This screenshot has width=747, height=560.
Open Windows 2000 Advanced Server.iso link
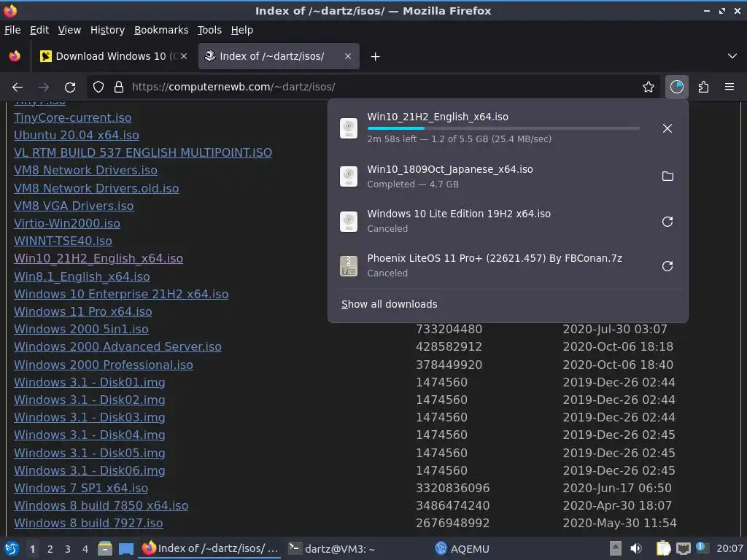coord(117,346)
